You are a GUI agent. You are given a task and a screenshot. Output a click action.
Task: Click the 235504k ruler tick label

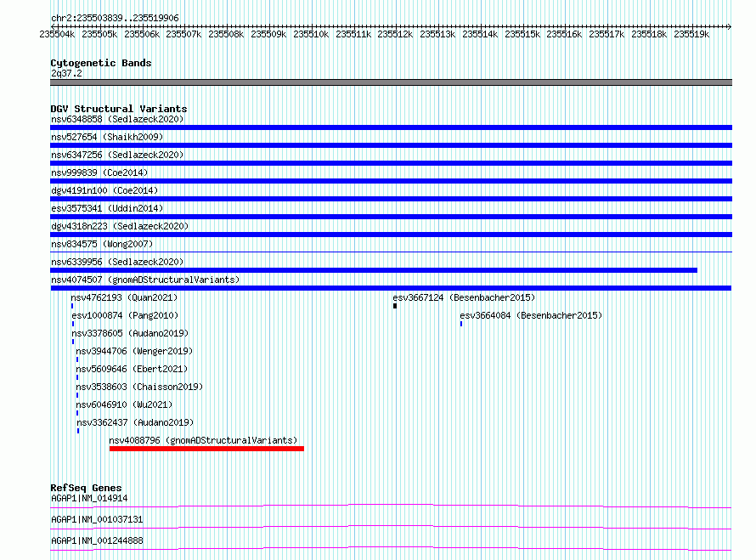click(58, 34)
